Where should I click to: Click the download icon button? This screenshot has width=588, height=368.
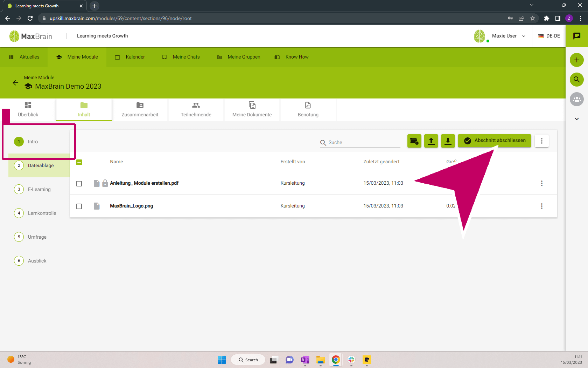pyautogui.click(x=448, y=141)
